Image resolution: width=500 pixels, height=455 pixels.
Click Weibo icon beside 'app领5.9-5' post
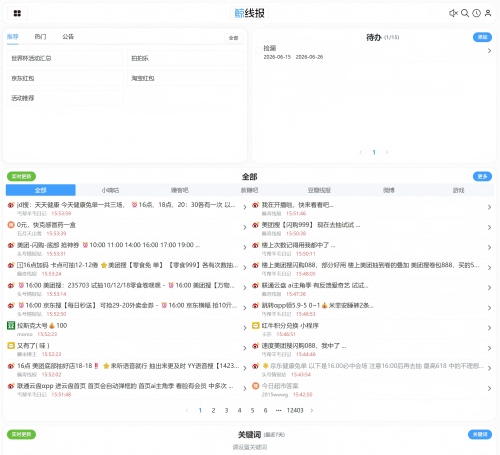[x=255, y=305]
